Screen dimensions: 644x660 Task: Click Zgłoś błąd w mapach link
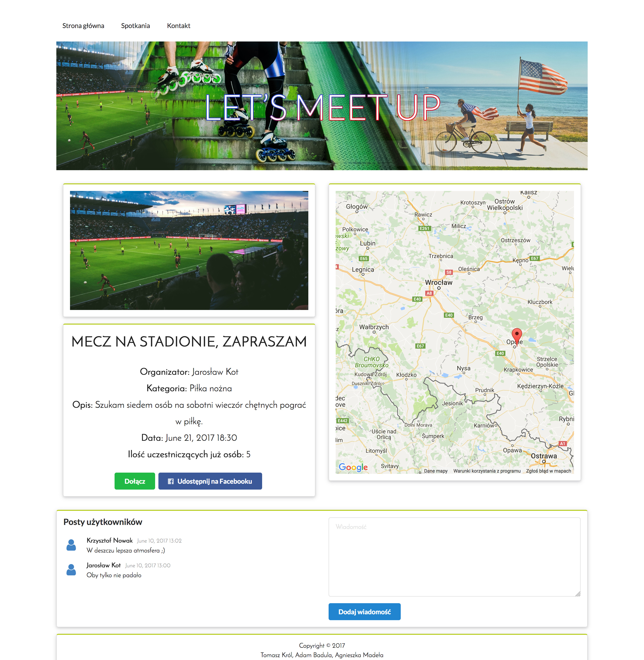[x=548, y=471]
